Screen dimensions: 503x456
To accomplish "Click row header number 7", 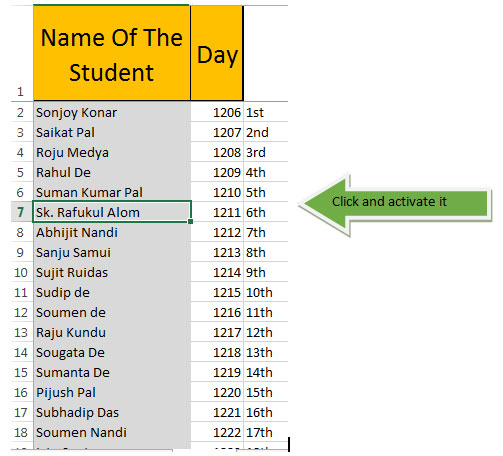I will point(21,212).
